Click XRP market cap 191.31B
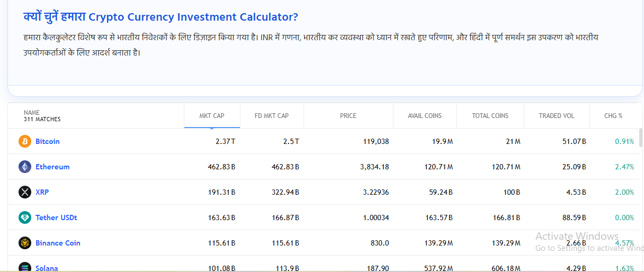 point(221,192)
